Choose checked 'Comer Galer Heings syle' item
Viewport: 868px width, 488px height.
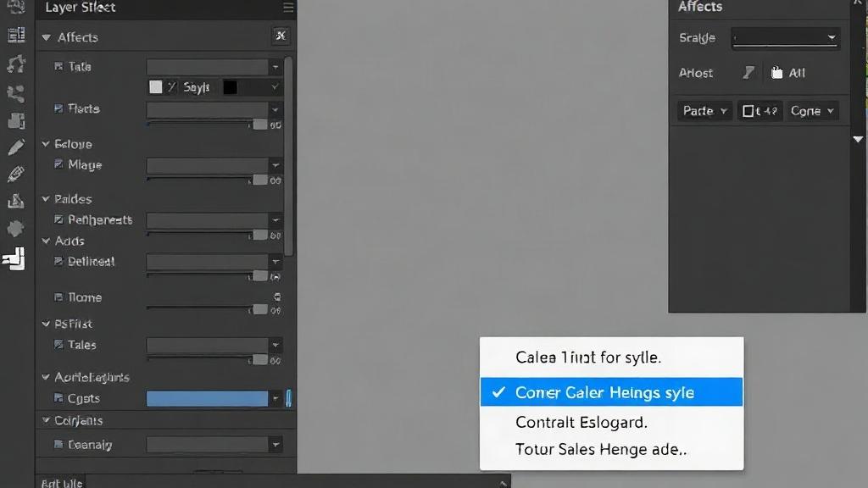click(x=612, y=392)
